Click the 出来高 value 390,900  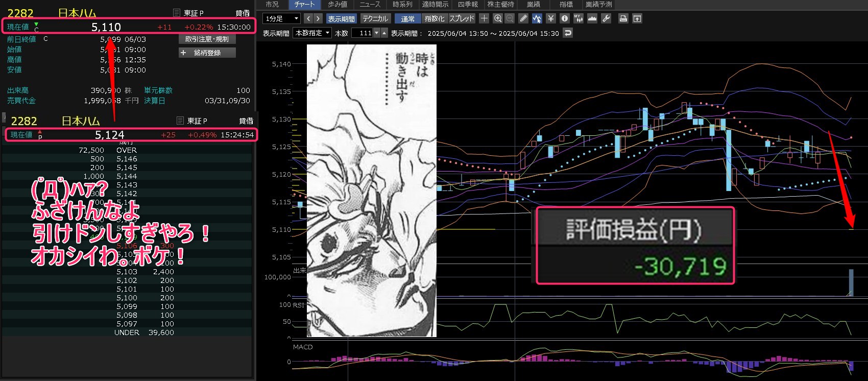click(x=106, y=90)
